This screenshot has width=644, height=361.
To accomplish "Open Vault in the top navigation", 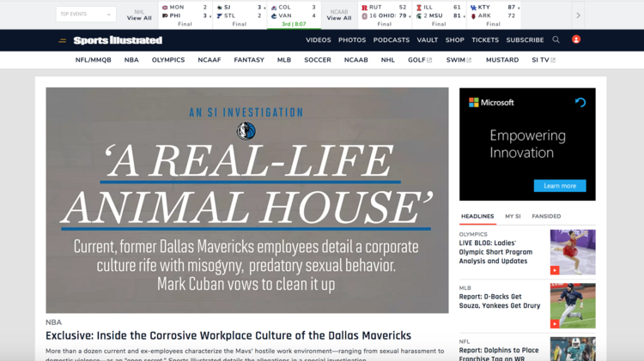I will pyautogui.click(x=427, y=39).
